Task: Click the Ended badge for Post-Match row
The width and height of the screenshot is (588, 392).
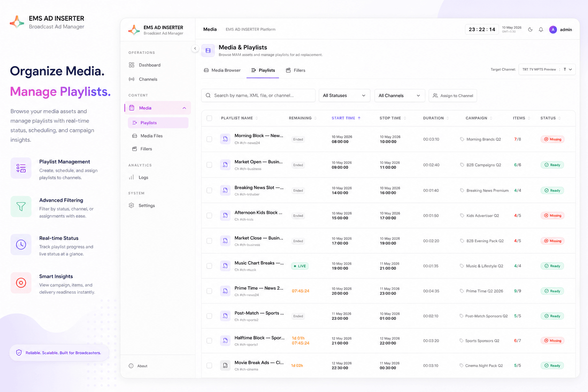Action: 298,316
